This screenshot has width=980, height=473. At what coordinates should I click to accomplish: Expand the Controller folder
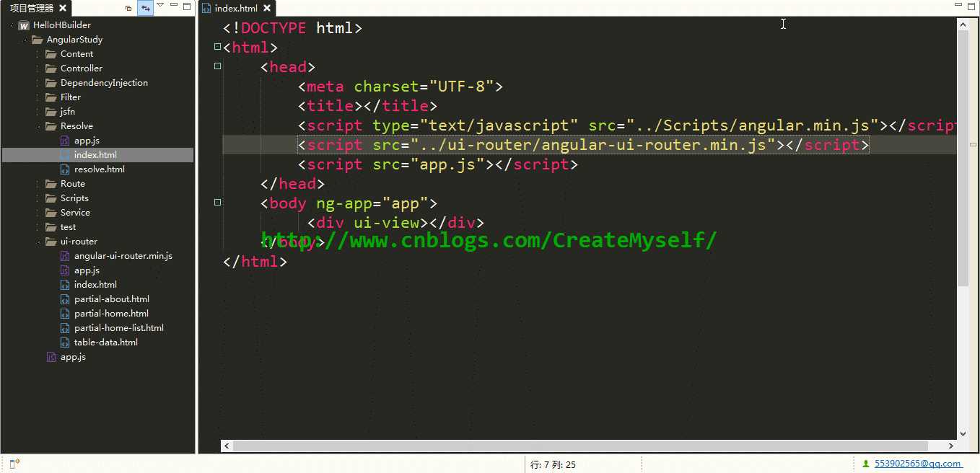[38, 68]
